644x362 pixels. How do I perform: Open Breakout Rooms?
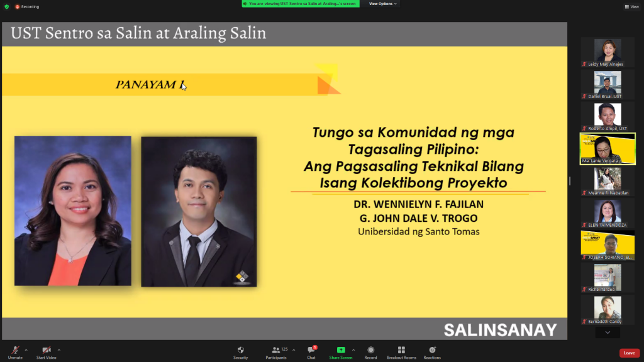(401, 352)
